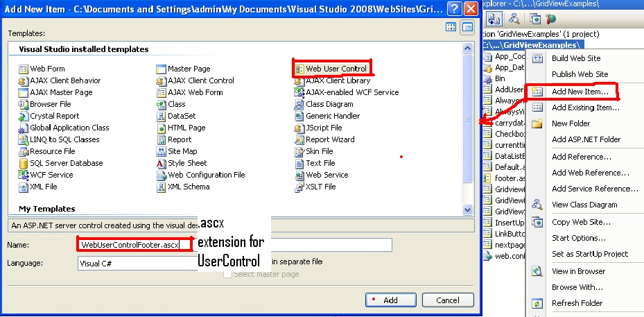Open Add New Item from context menu
The width and height of the screenshot is (644, 317).
(x=580, y=92)
